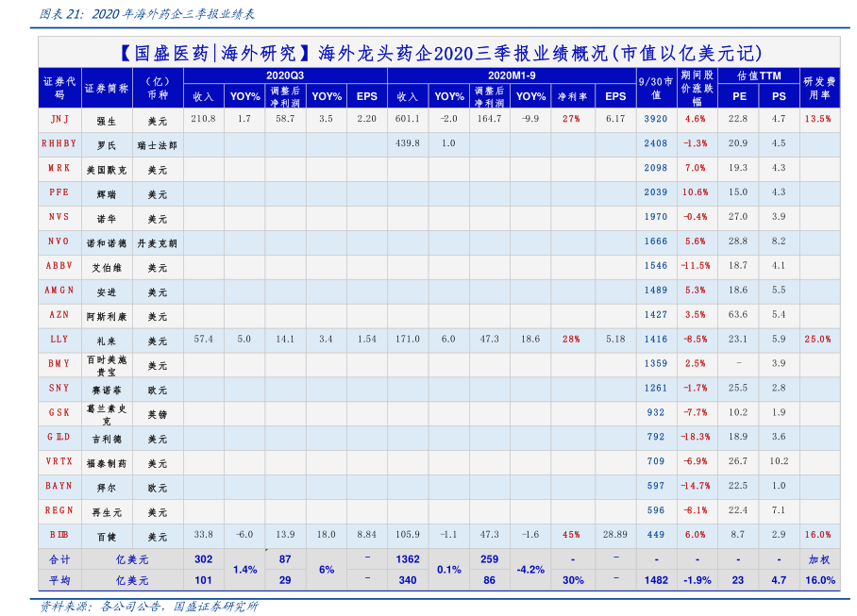Click the 2020M1-9 column group header

click(x=512, y=75)
